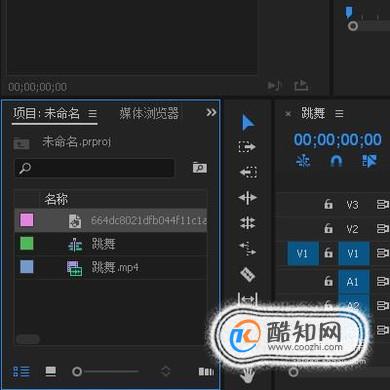Select the Razor tool
Image resolution: width=390 pixels, height=390 pixels.
coord(248,275)
